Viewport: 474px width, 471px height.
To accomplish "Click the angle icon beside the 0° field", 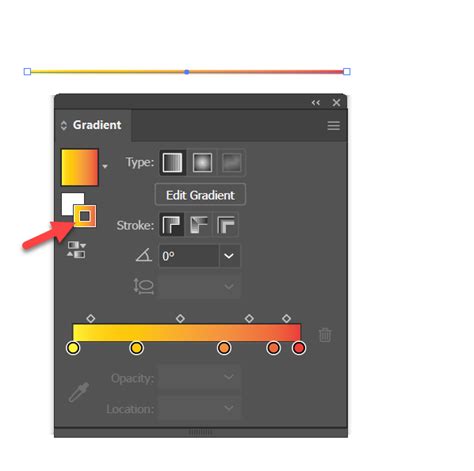I will (x=144, y=255).
